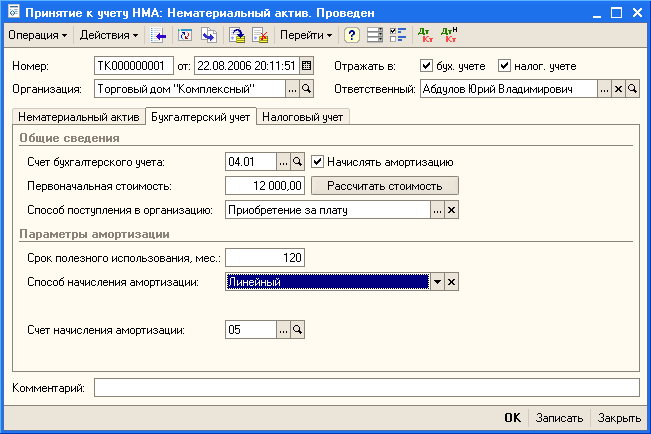Image resolution: width=651 pixels, height=434 pixels.
Task: Clear the Ответственный field with X icon
Action: [x=619, y=90]
